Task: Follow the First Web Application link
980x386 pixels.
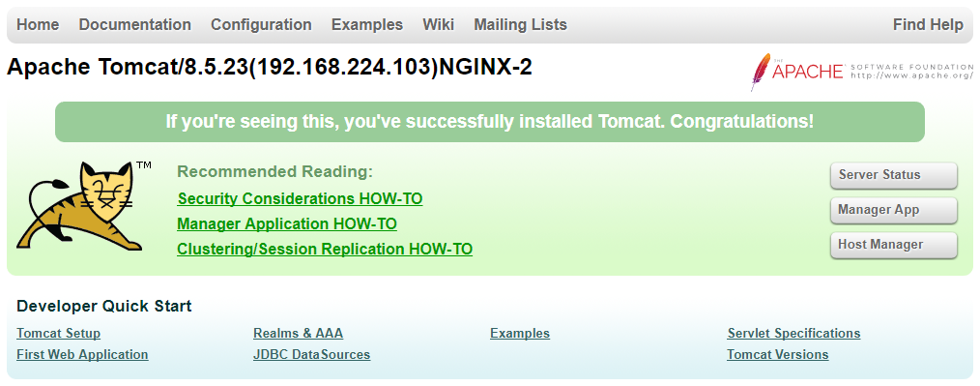Action: 82,355
